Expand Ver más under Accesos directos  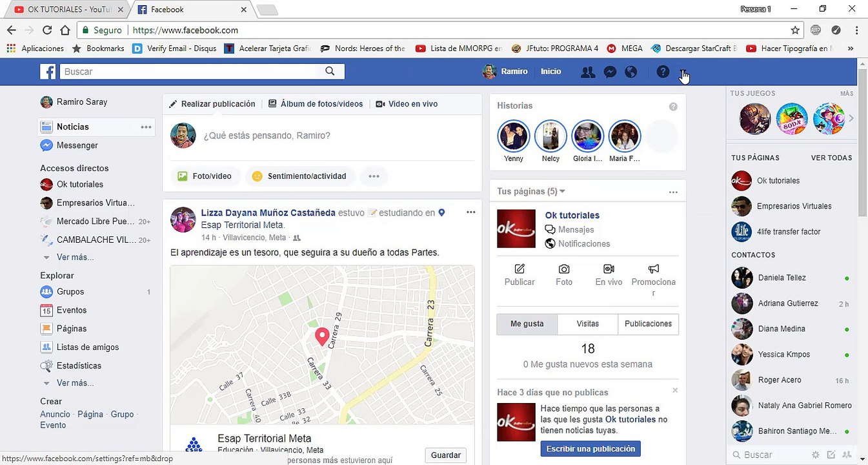75,257
